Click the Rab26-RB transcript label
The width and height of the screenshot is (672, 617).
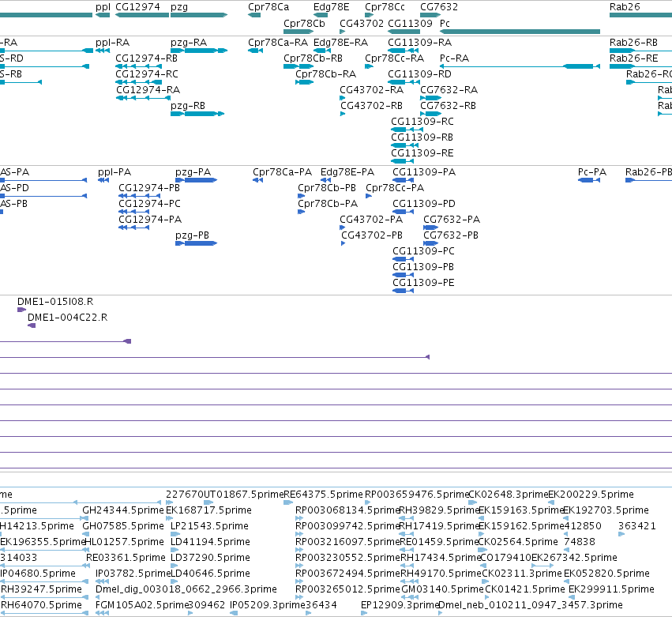[x=633, y=43]
